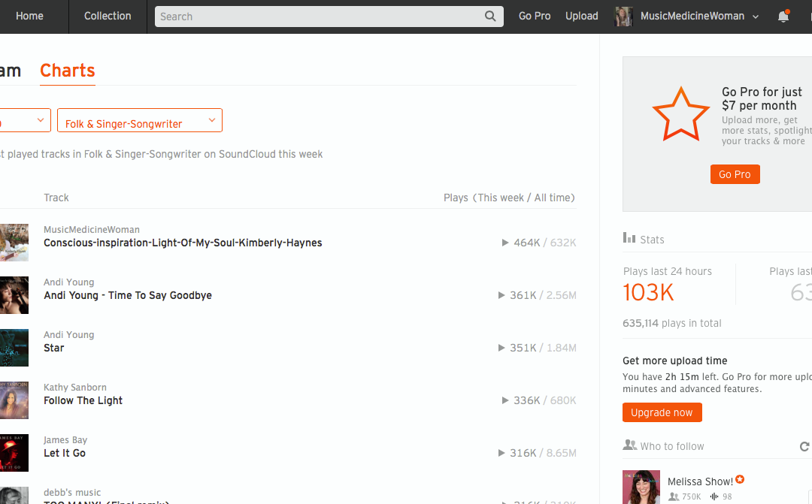This screenshot has width=812, height=504.
Task: Open the notifications bell
Action: tap(783, 16)
